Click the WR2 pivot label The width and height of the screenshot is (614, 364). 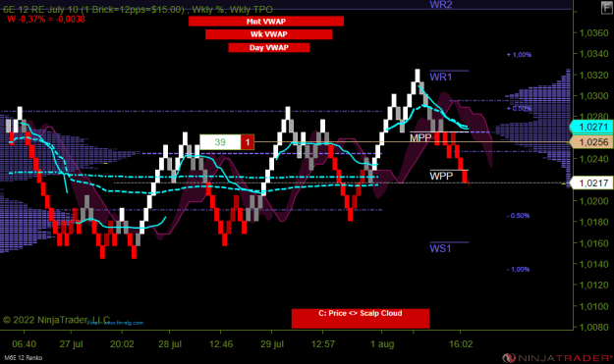pyautogui.click(x=440, y=5)
